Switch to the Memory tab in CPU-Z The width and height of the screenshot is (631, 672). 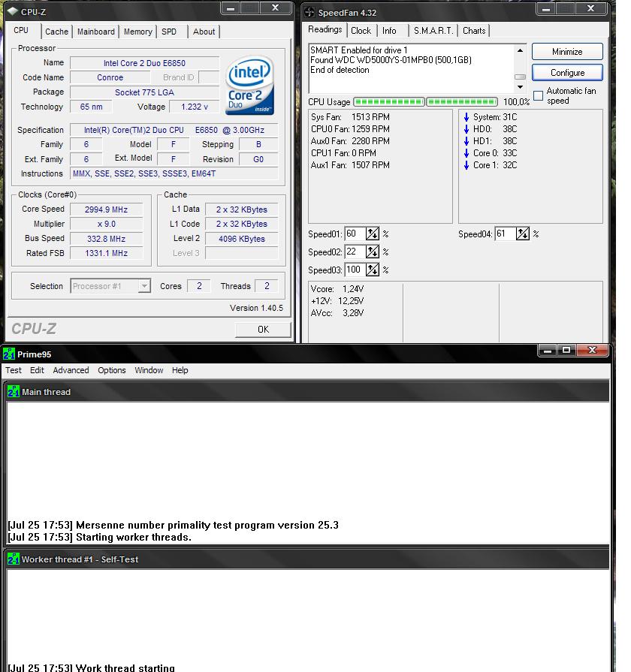click(138, 32)
